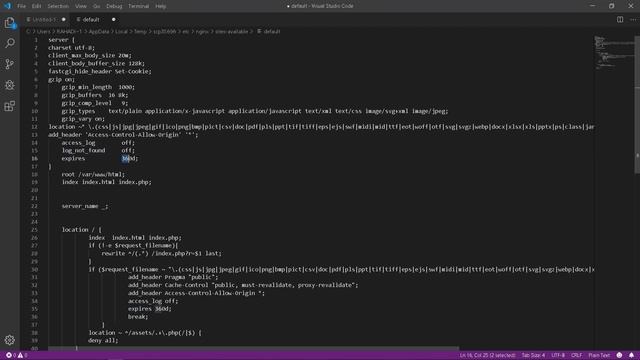Click the selected 360d value on line 16
The image size is (640, 360).
point(129,159)
